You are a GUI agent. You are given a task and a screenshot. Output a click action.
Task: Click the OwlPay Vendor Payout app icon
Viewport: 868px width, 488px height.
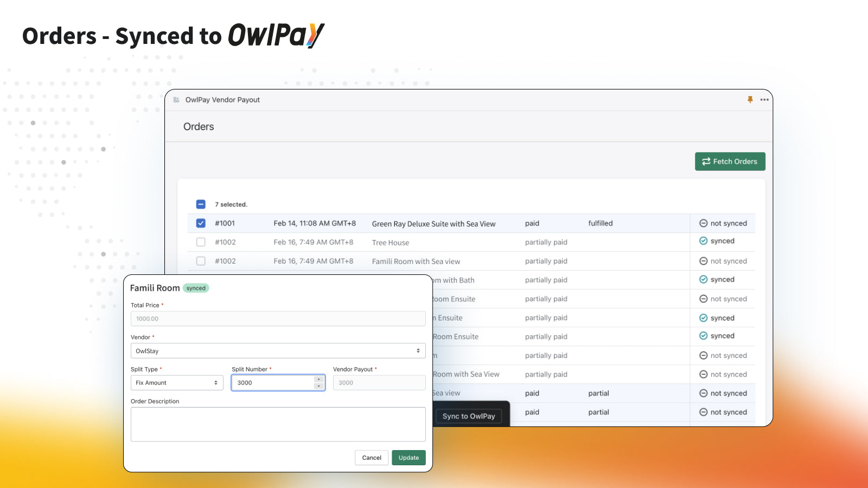click(176, 100)
